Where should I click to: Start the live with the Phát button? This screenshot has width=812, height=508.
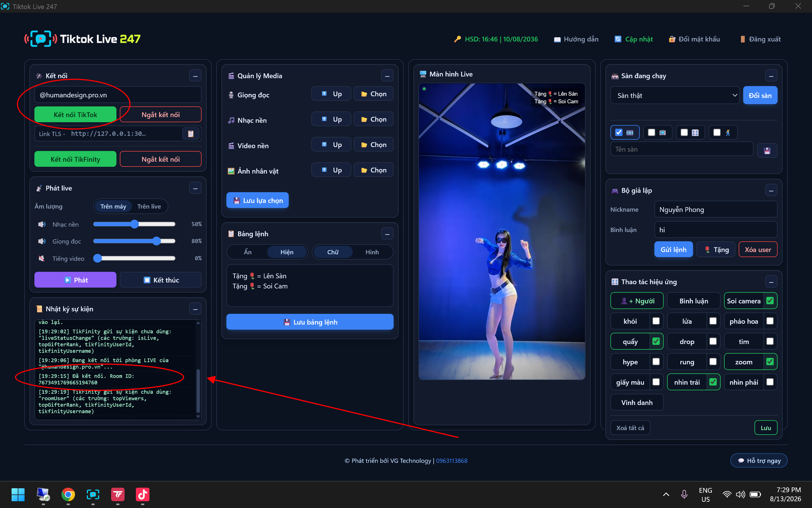[75, 280]
